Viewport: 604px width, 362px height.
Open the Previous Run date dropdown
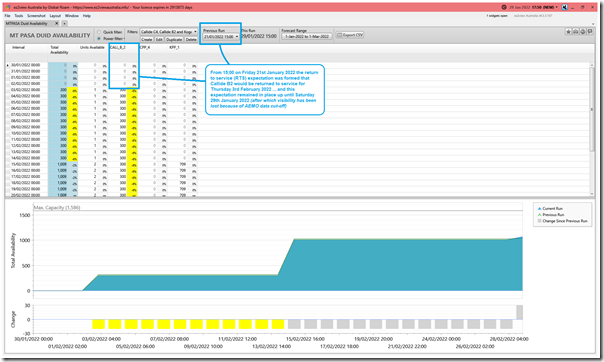[221, 37]
